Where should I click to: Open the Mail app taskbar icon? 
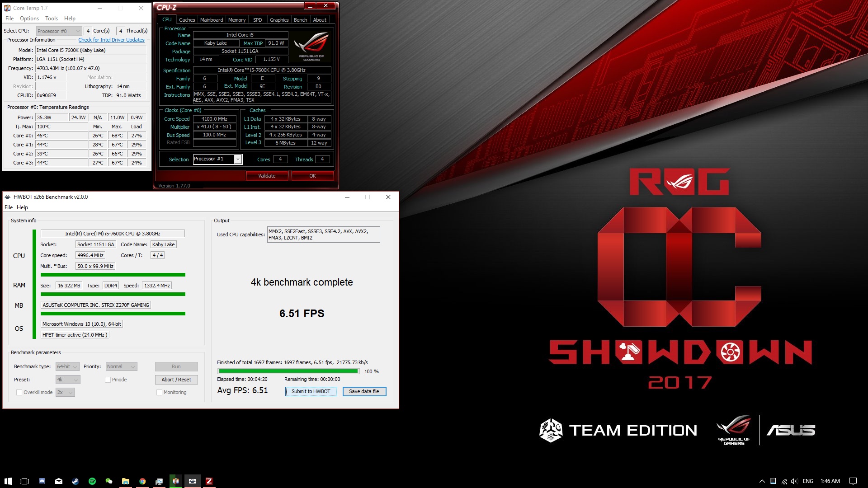[59, 481]
